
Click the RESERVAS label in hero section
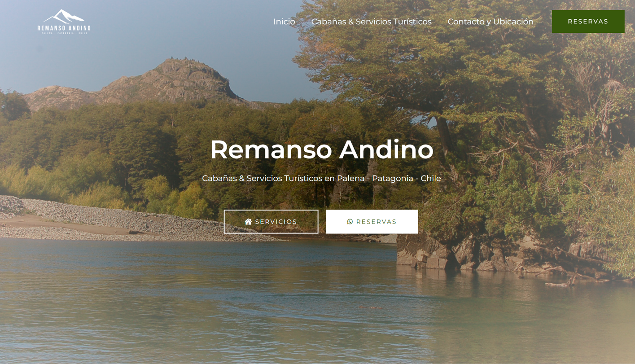click(x=376, y=222)
